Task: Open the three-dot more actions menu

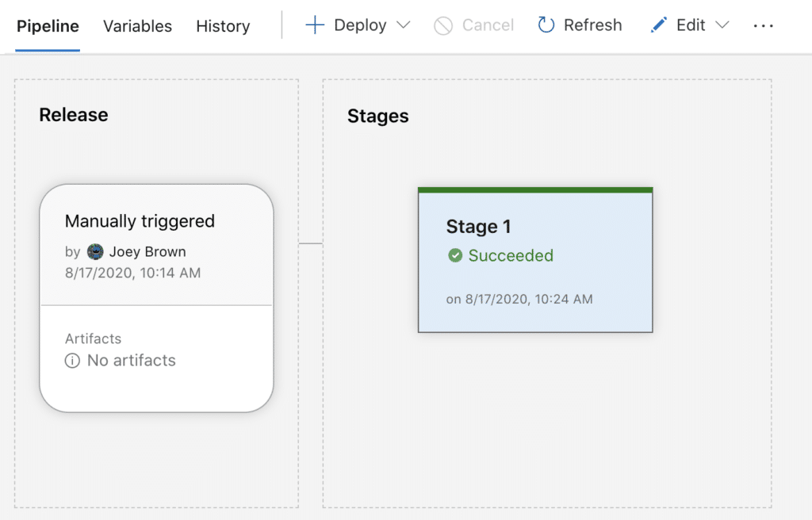Action: 763,25
